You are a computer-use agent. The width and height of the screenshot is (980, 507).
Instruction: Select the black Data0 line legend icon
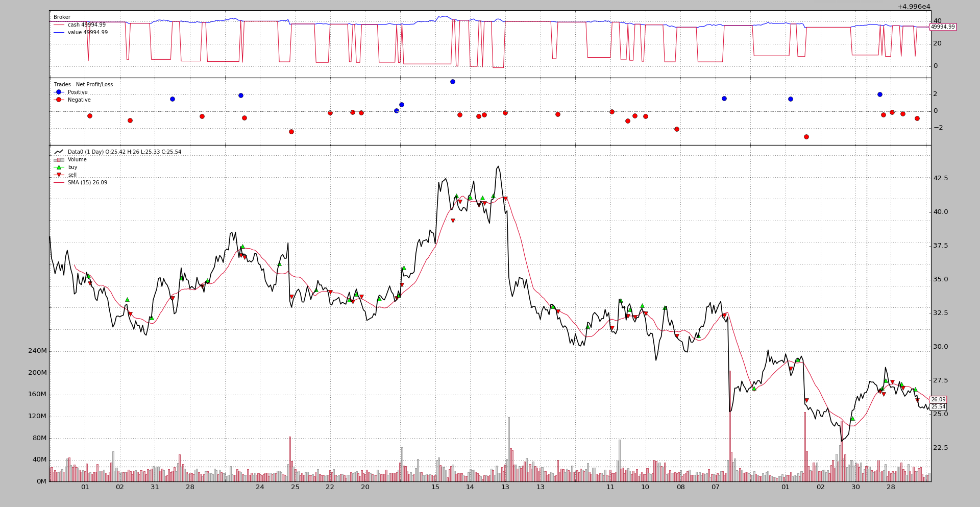click(x=59, y=152)
